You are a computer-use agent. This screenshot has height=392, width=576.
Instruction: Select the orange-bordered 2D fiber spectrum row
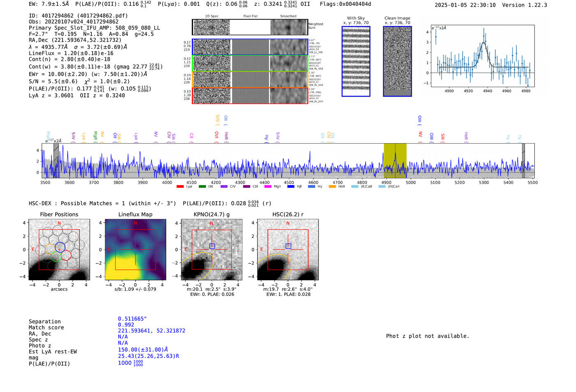point(250,79)
